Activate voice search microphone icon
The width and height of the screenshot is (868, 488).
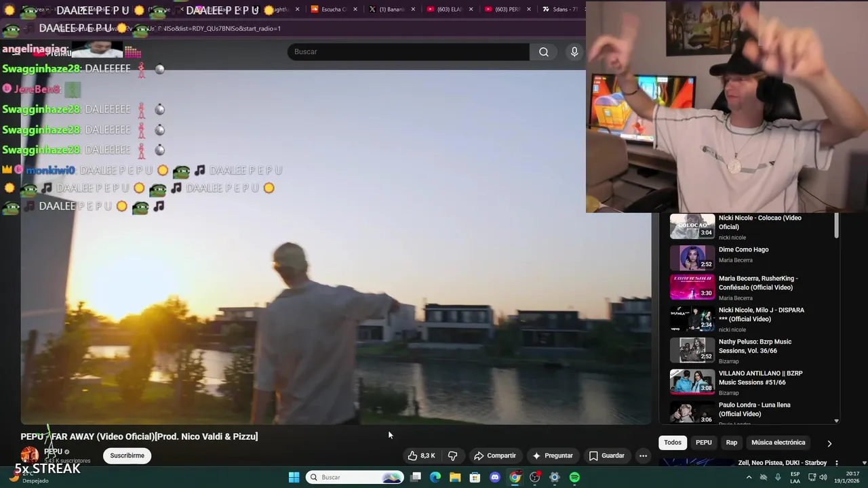click(574, 52)
